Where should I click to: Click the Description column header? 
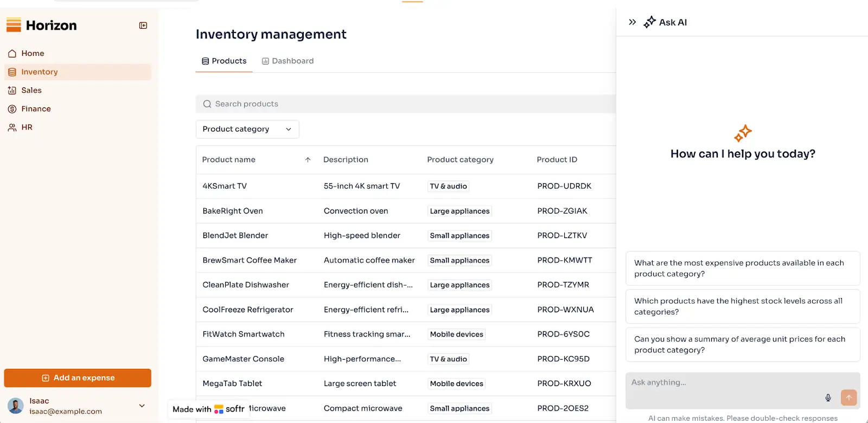[x=346, y=160]
